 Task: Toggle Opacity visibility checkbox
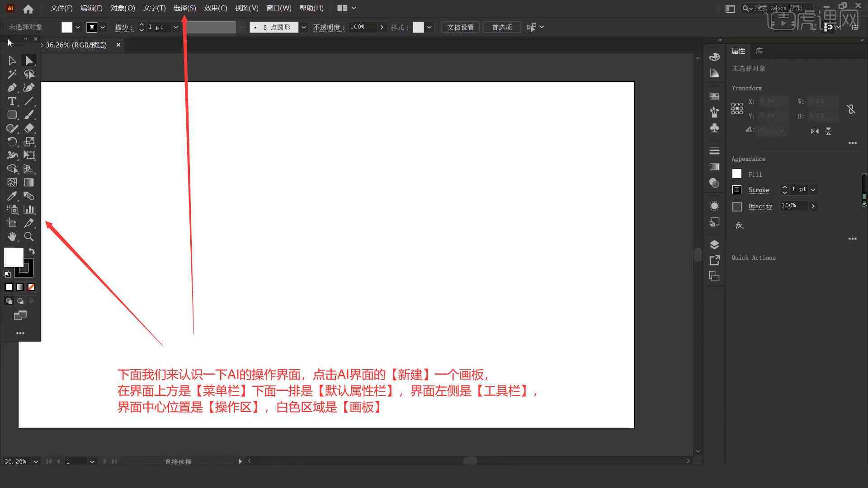click(737, 206)
